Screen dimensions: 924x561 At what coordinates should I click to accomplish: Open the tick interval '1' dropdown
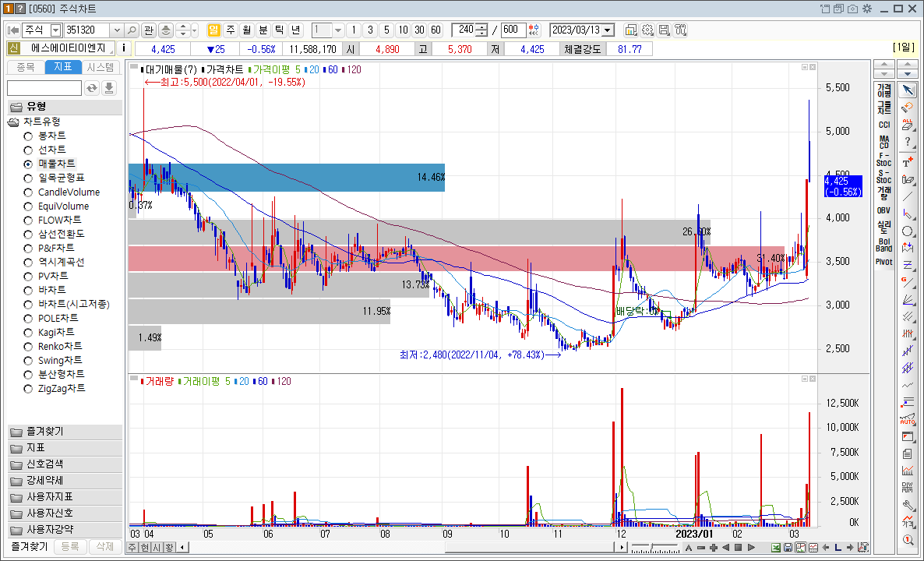click(x=338, y=30)
